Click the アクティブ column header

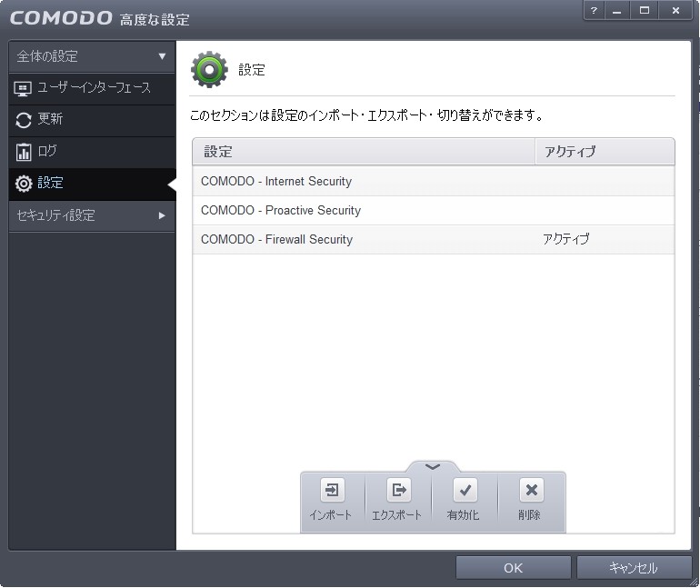tap(605, 152)
